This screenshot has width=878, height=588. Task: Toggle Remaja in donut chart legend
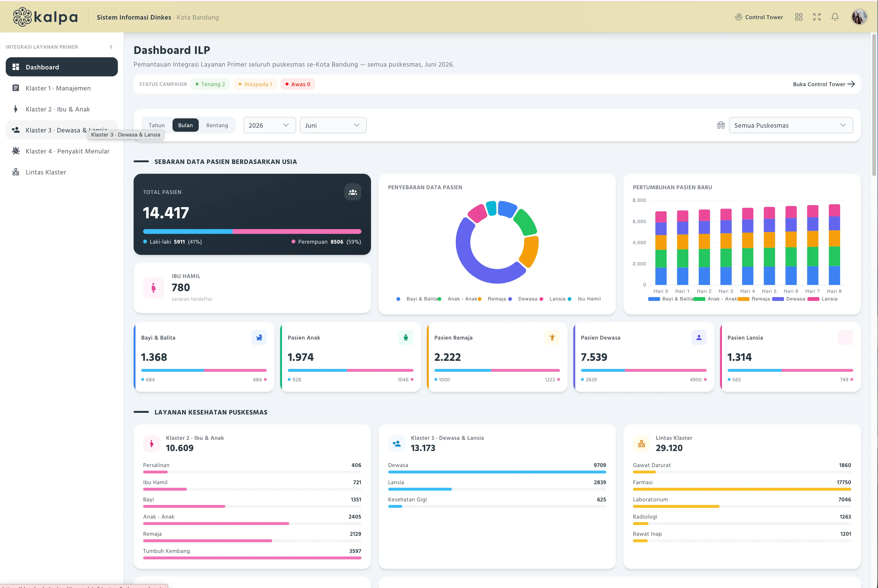(x=492, y=299)
